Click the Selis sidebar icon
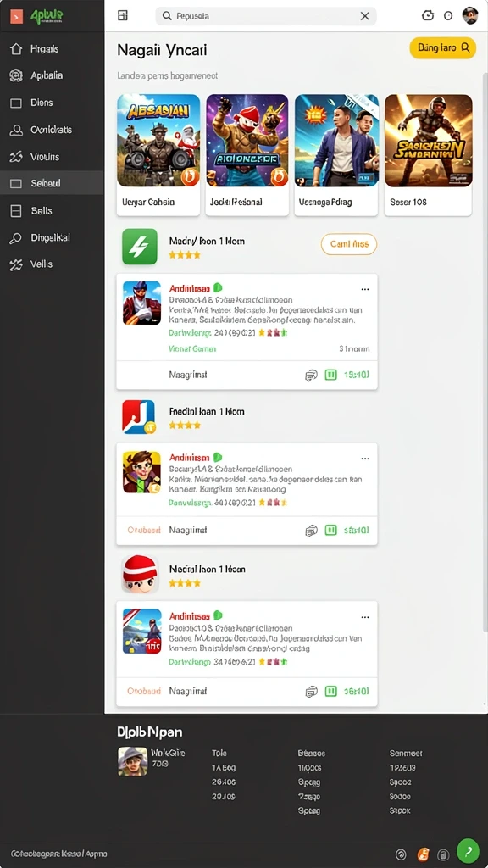 16,211
